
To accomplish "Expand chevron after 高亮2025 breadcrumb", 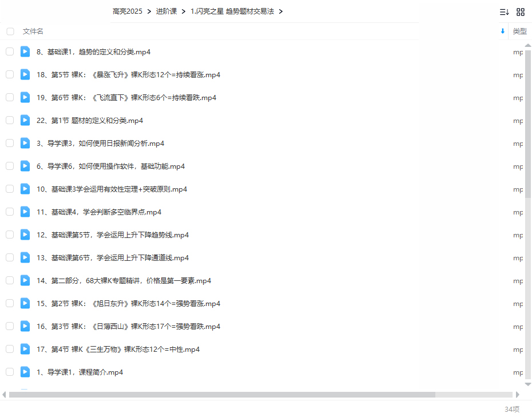I will (x=149, y=11).
